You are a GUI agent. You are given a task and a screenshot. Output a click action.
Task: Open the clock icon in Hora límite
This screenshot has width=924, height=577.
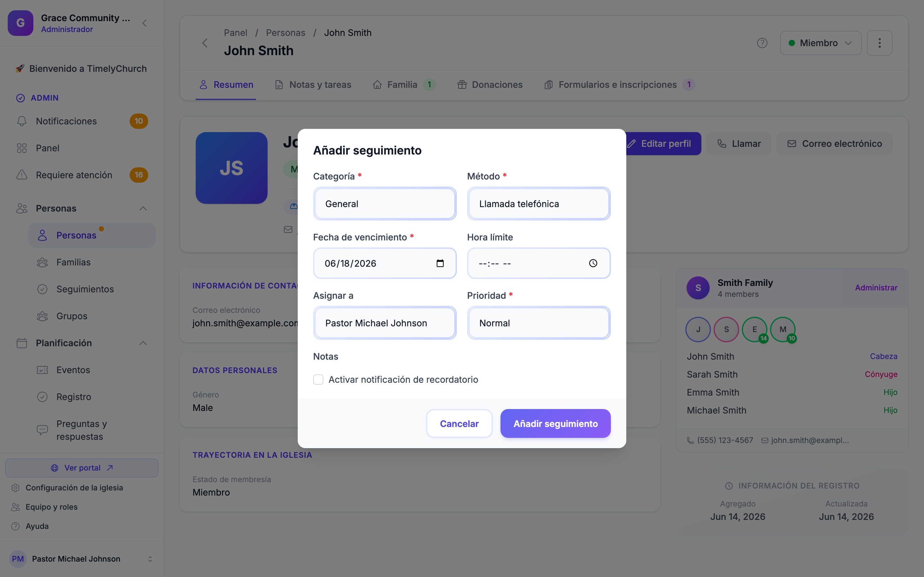click(x=593, y=263)
